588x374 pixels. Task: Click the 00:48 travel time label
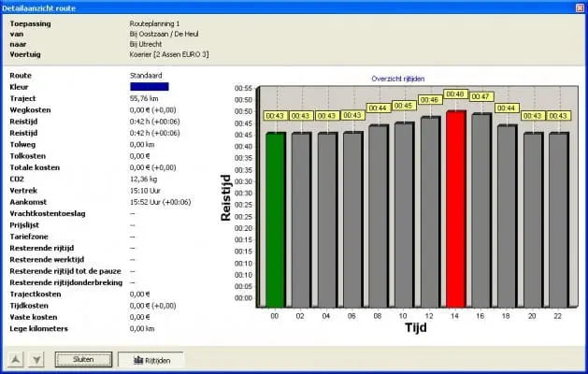[x=455, y=94]
